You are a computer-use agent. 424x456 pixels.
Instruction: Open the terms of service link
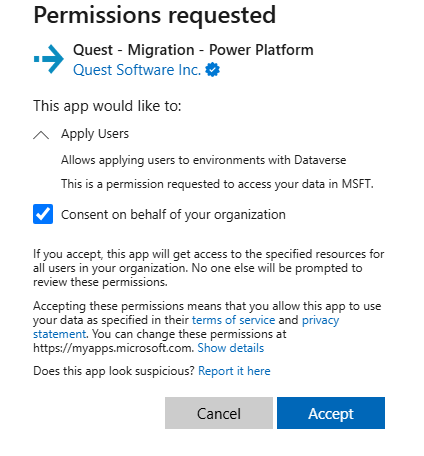pos(233,320)
